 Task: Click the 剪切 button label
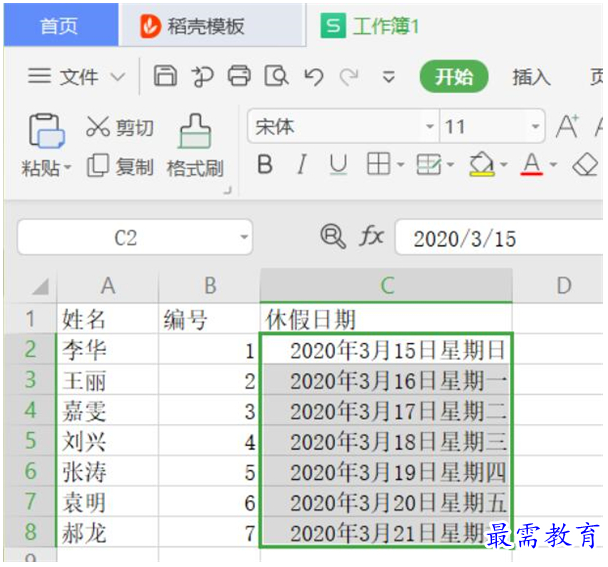pos(135,127)
